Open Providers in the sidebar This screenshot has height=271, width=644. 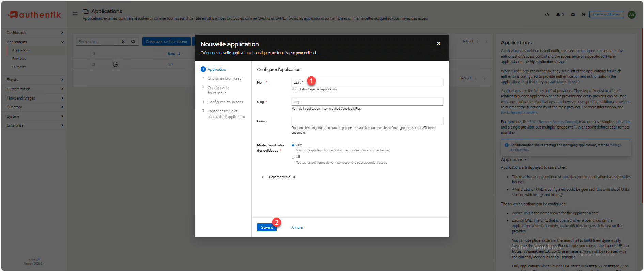pos(19,59)
